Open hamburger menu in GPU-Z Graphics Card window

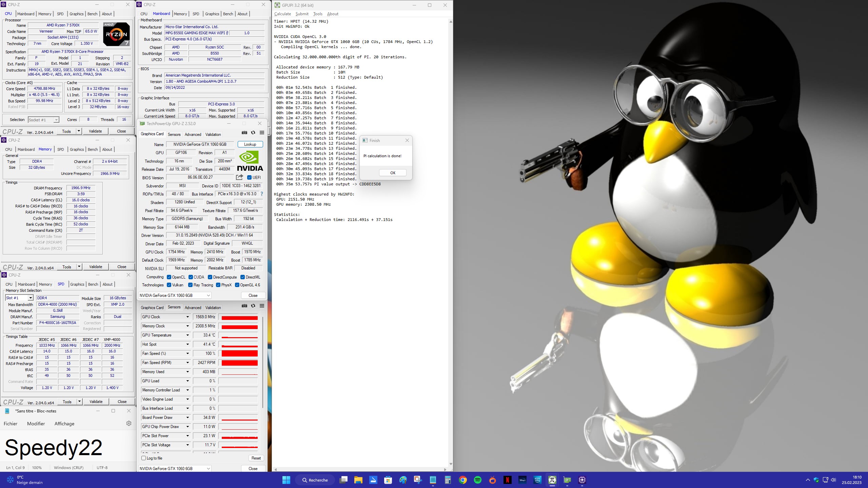[x=262, y=133]
